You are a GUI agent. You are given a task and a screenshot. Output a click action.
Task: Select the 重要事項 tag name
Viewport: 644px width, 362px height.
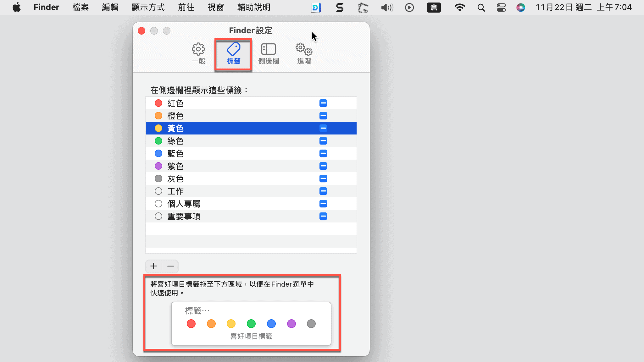click(184, 216)
